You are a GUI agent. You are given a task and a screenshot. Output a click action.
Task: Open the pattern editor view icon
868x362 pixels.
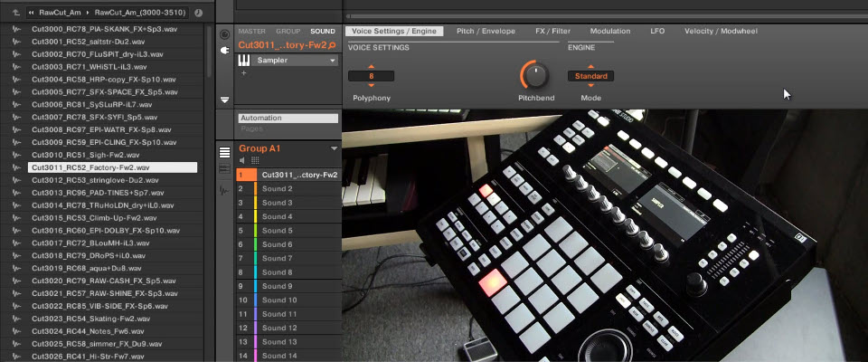(x=224, y=169)
